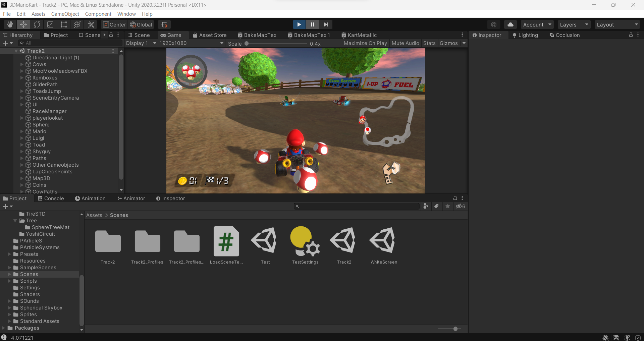
Task: Open Project panel more options menu
Action: click(462, 198)
